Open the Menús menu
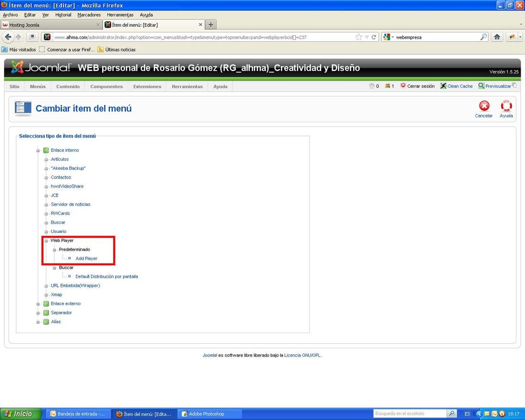 point(38,86)
